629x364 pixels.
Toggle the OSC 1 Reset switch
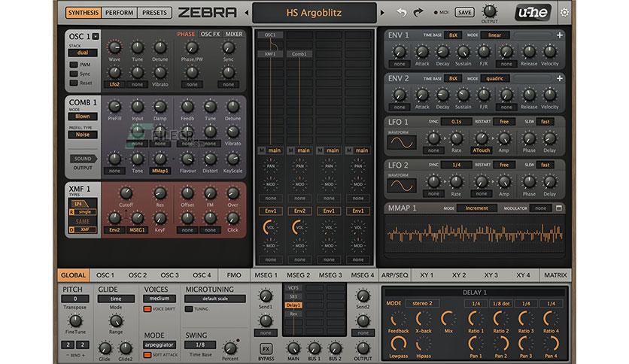[x=74, y=83]
